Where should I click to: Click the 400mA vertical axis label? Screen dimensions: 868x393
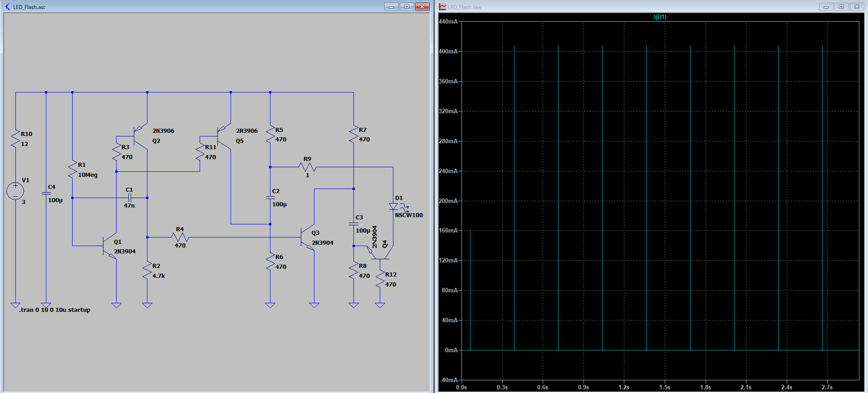448,51
